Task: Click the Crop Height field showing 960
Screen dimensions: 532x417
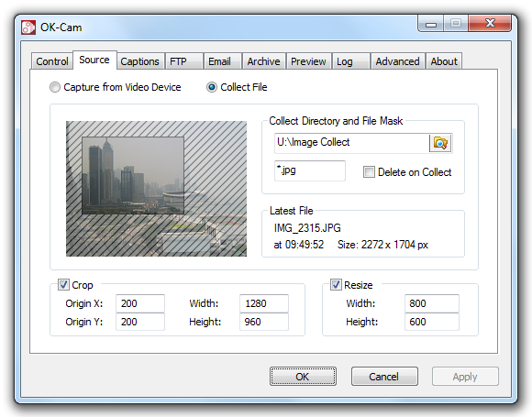Action: pyautogui.click(x=264, y=322)
